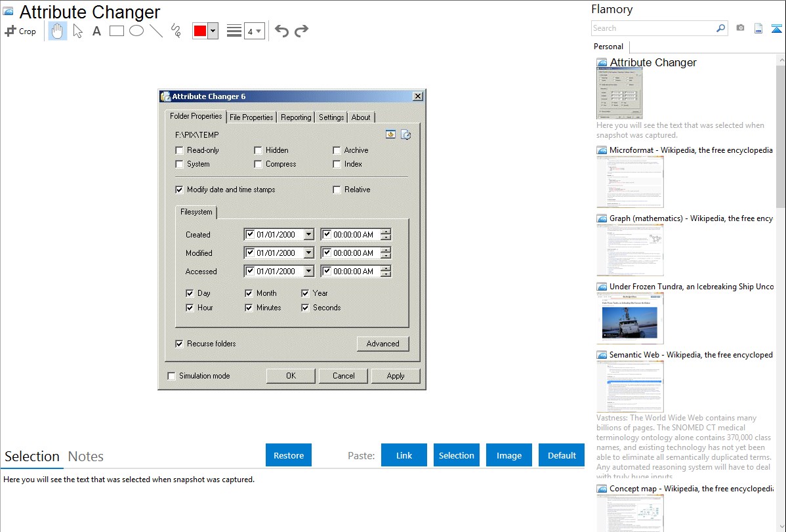Viewport: 786px width, 532px height.
Task: Tick the Index attribute checkbox
Action: coord(337,164)
